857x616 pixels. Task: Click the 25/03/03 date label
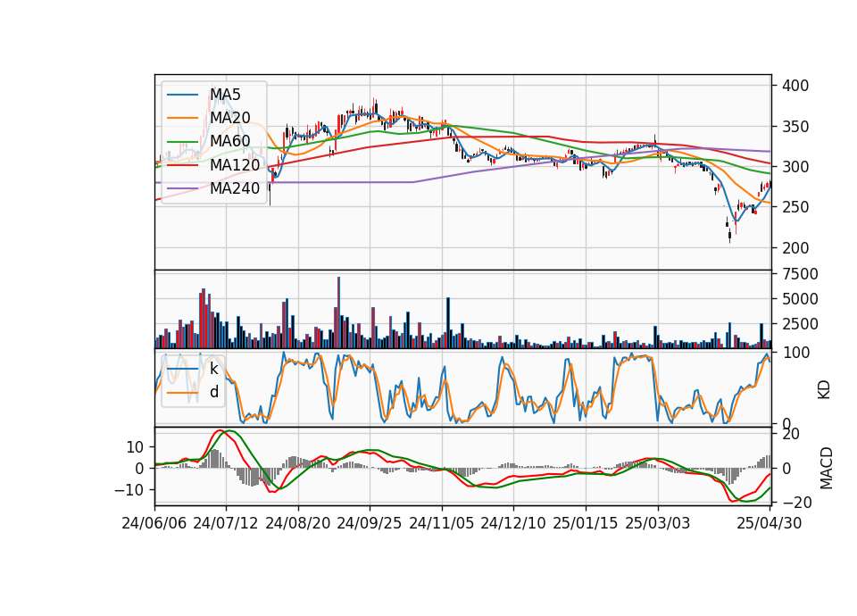point(658,523)
